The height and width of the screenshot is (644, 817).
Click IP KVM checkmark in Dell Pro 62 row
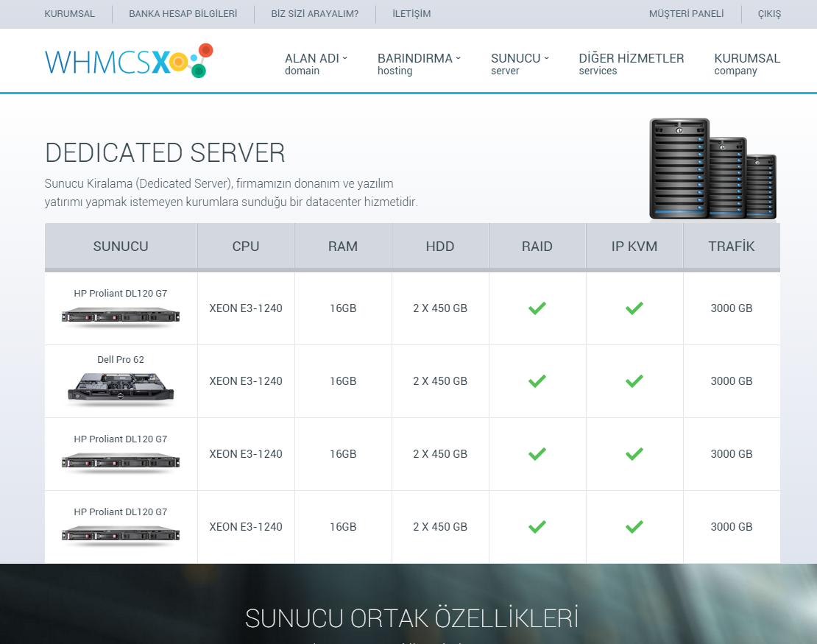(x=634, y=381)
